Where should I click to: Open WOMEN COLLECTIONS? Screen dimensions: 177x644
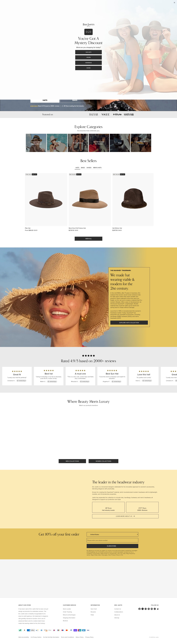pos(104,461)
